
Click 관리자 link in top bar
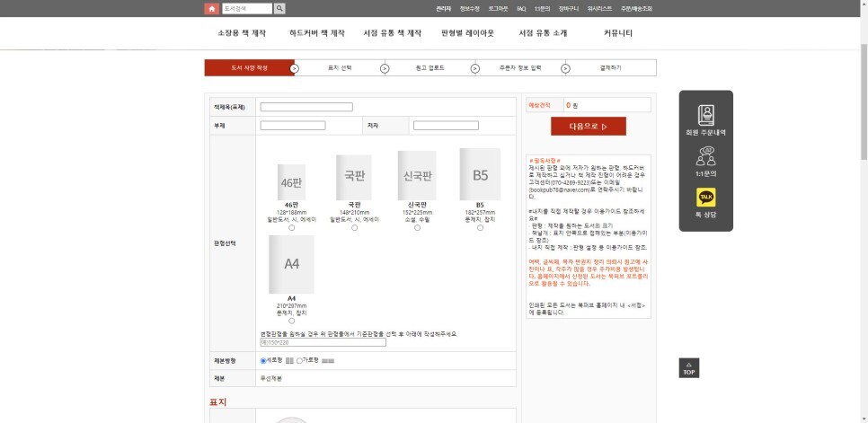click(443, 9)
